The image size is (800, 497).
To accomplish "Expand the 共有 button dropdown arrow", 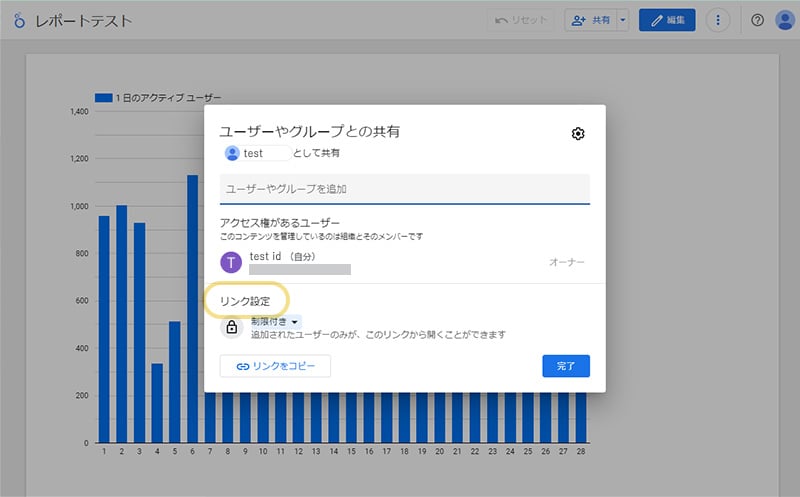I will pos(622,20).
